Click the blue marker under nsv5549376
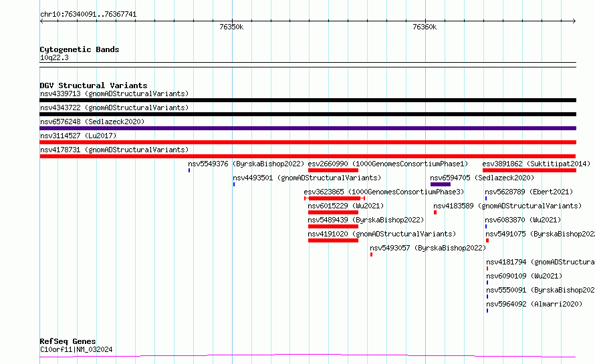Viewport: 595px width, 364px height. 189,170
